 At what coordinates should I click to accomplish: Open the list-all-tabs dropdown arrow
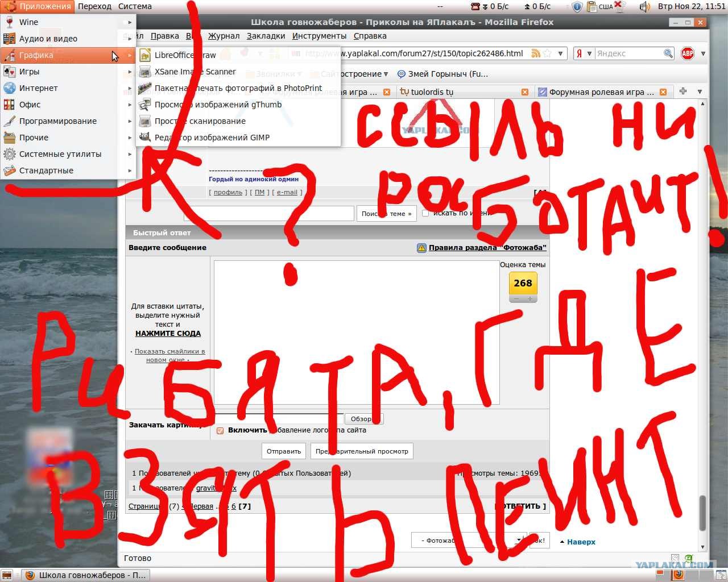click(x=700, y=92)
